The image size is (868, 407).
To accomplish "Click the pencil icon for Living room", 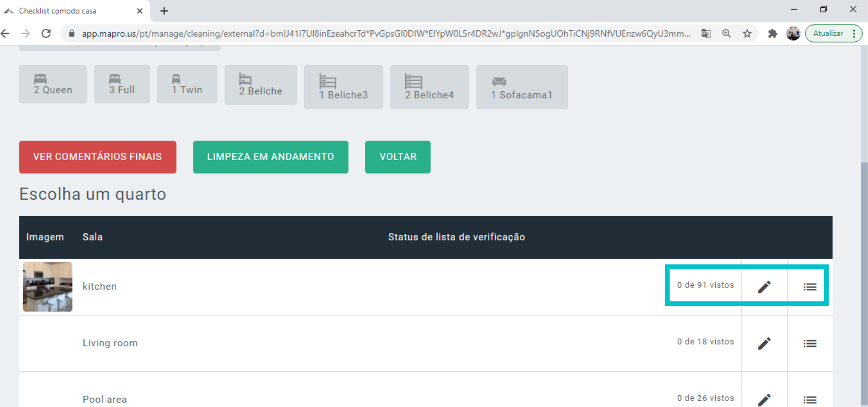I will click(x=764, y=343).
